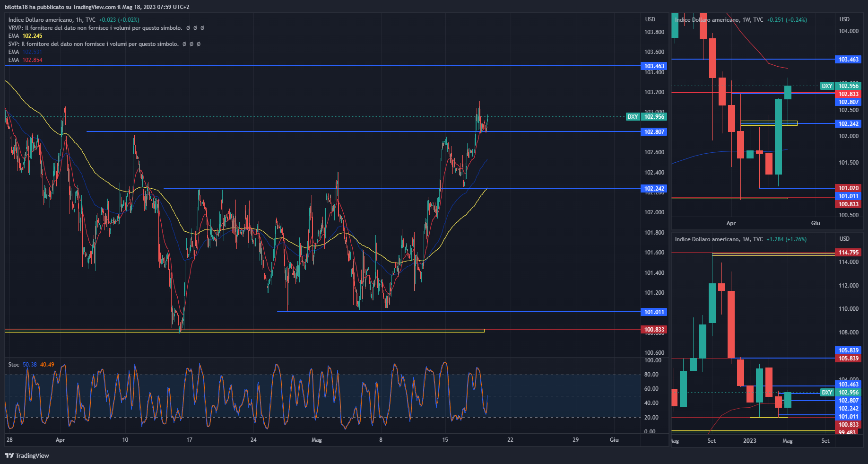
Task: Click the '8' date on the 1h time axis
Action: pyautogui.click(x=381, y=440)
